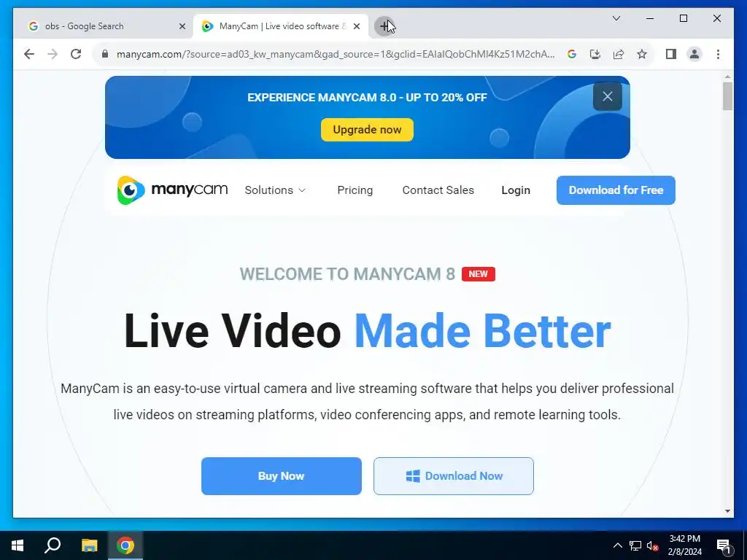Open File Explorer from taskbar
The image size is (747, 560).
[89, 545]
